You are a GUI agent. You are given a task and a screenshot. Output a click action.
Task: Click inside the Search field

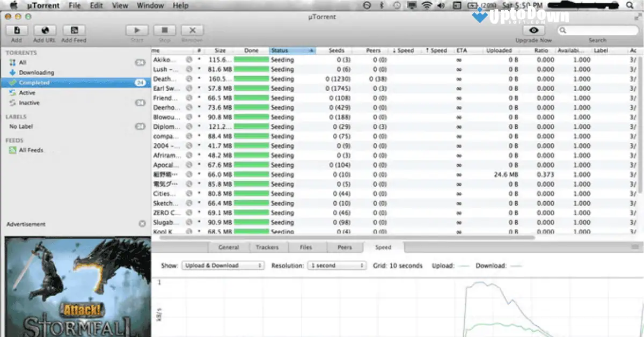point(597,30)
